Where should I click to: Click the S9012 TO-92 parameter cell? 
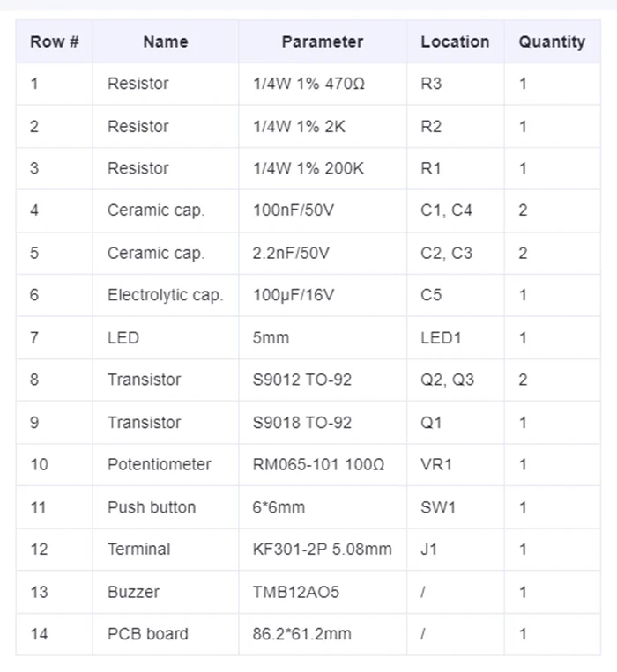301,380
